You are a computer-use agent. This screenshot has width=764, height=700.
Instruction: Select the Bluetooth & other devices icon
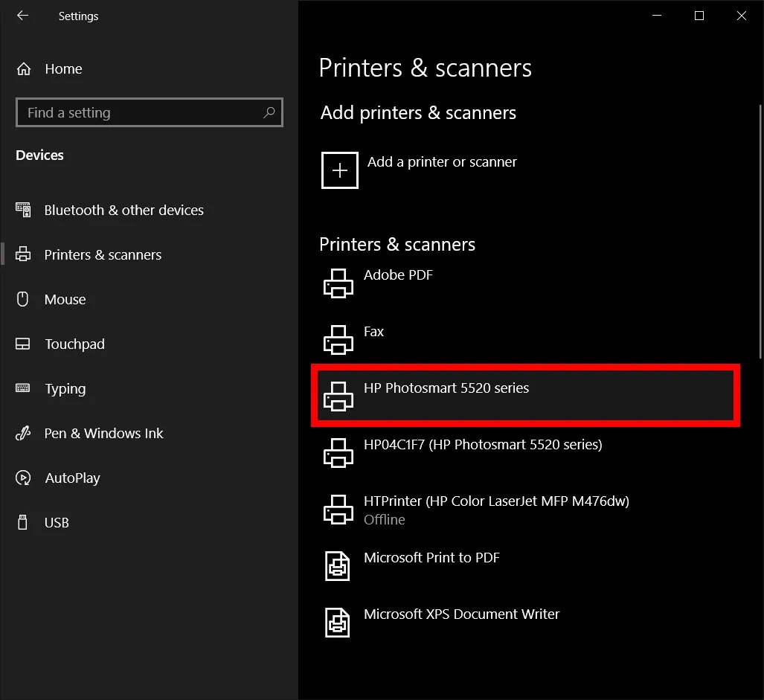coord(23,210)
